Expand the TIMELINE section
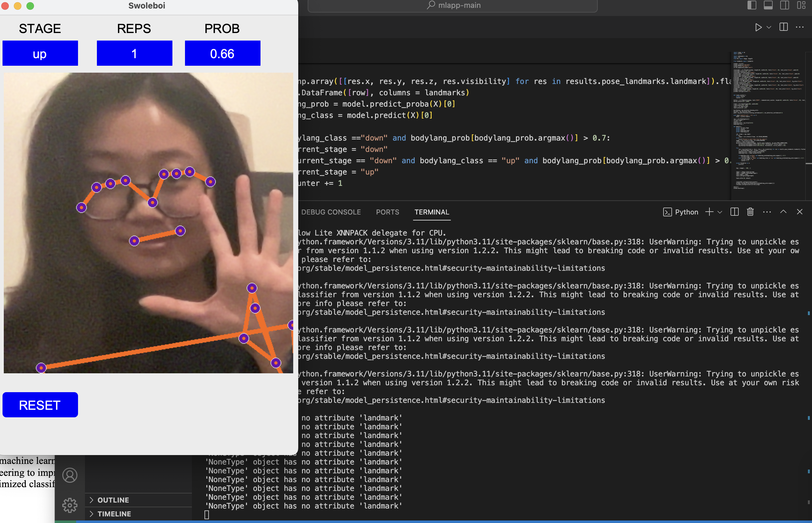 coord(114,514)
